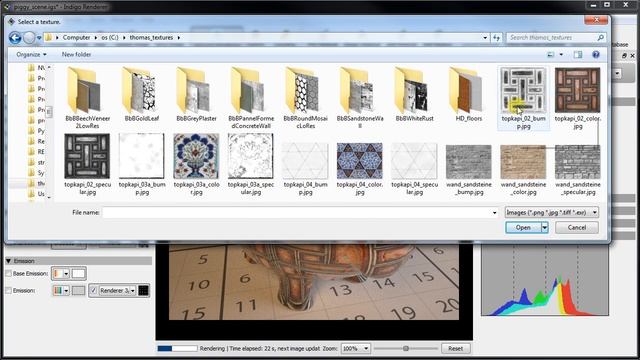
Task: Expand the File name history dropdown
Action: 494,213
